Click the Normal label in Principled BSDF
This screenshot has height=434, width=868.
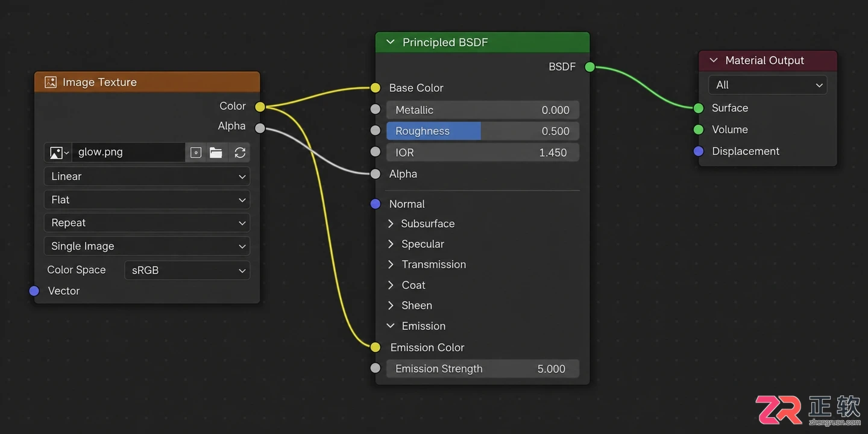pos(407,204)
